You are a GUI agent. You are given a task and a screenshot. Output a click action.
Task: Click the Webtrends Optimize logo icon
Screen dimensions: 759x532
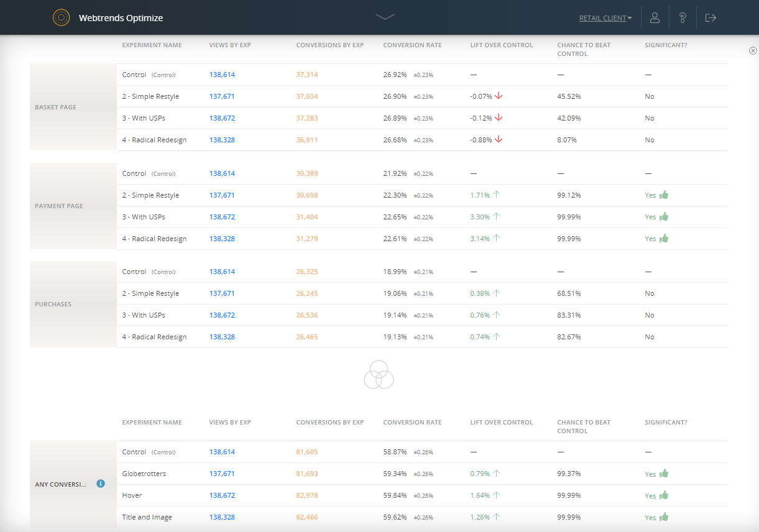tap(61, 17)
